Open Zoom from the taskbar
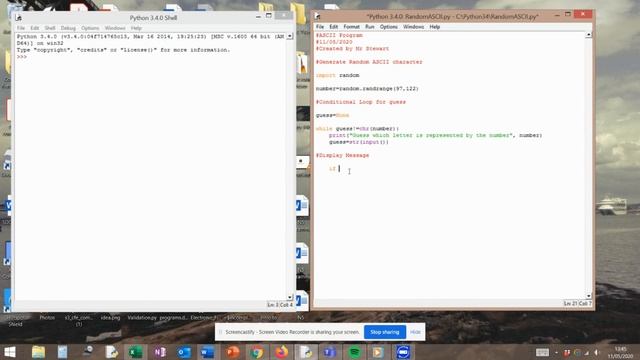Image resolution: width=640 pixels, height=360 pixels. click(403, 352)
